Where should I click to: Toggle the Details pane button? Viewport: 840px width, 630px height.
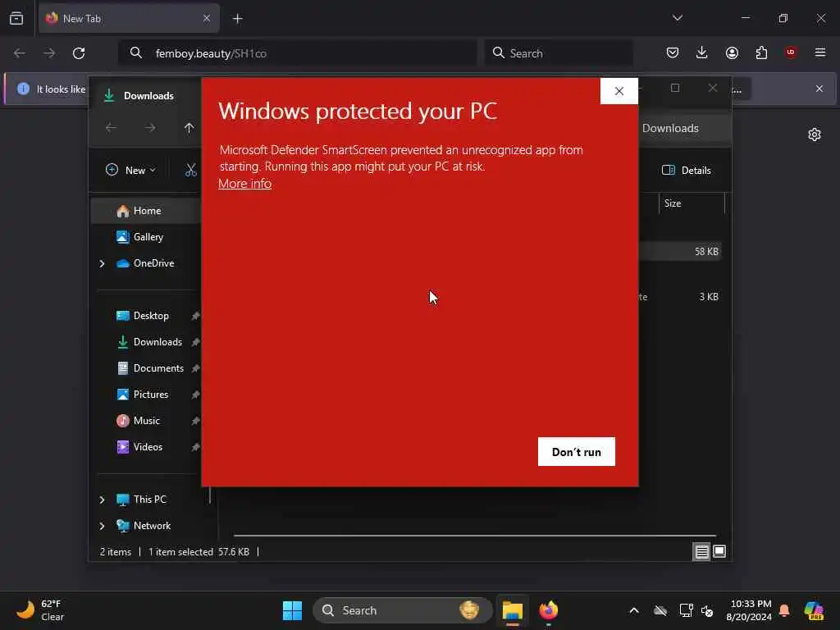coord(687,171)
